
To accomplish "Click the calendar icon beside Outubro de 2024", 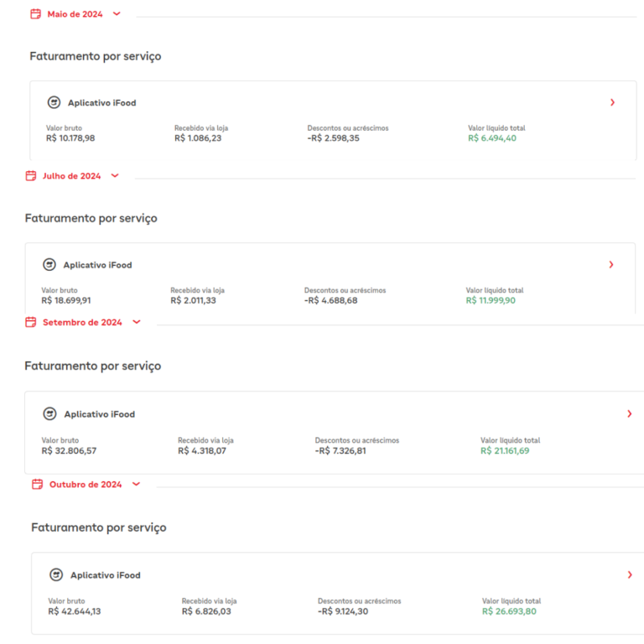I will [x=37, y=484].
